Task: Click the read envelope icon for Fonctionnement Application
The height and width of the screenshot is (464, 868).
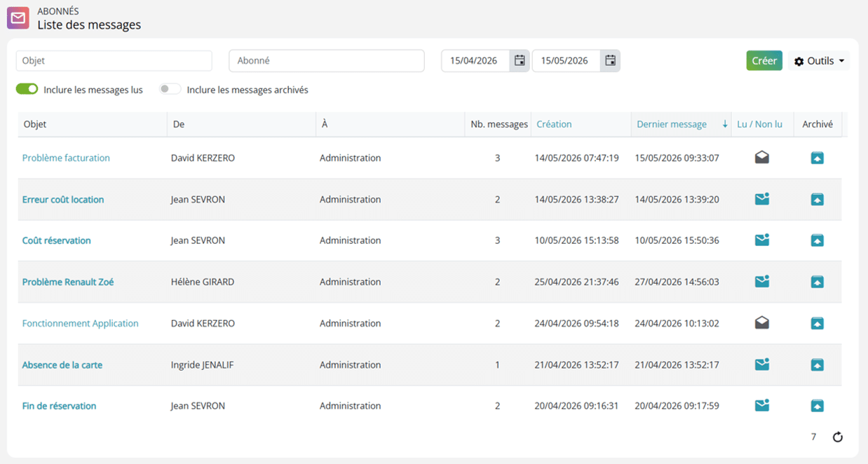Action: click(762, 323)
